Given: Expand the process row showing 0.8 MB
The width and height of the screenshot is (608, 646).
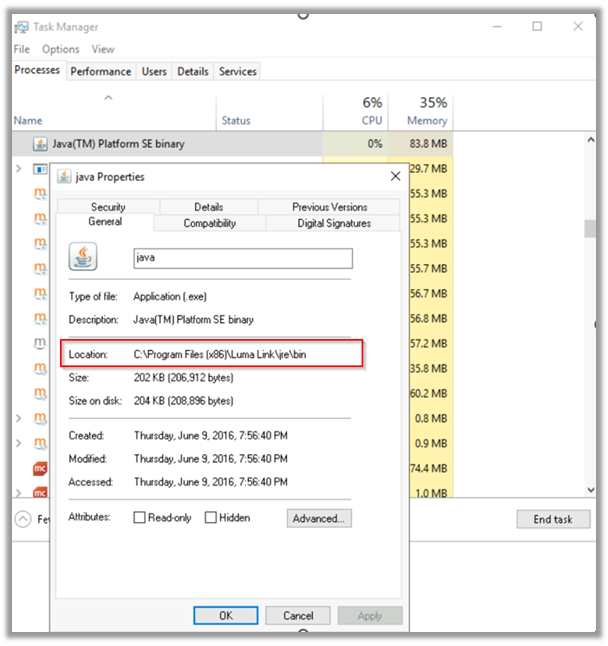Looking at the screenshot, I should [x=19, y=418].
